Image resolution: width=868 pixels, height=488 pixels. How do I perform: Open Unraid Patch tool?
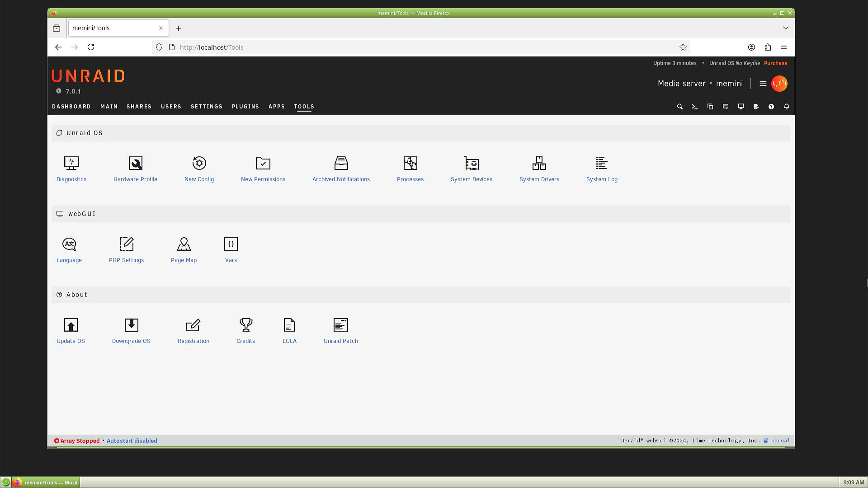(x=341, y=331)
